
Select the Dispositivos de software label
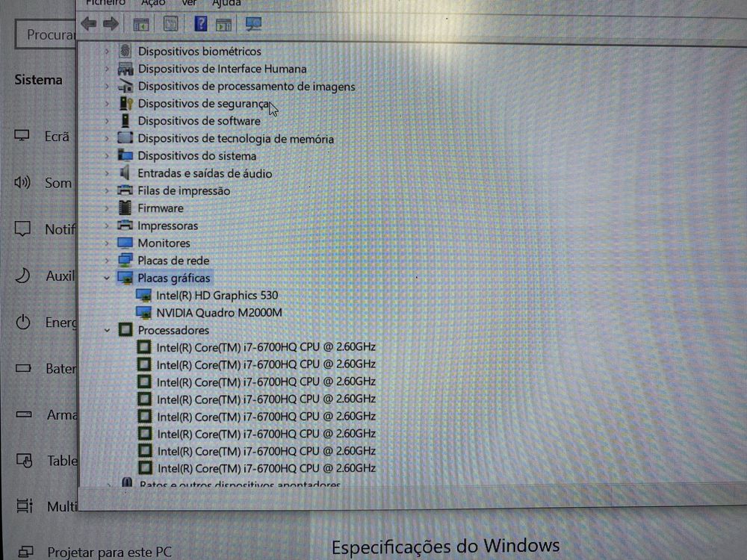(199, 121)
